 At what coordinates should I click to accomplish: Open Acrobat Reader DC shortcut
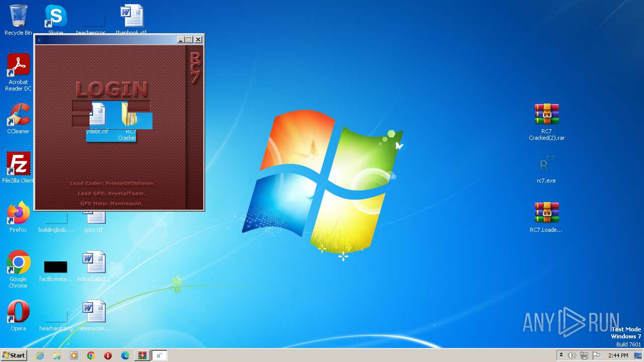18,72
